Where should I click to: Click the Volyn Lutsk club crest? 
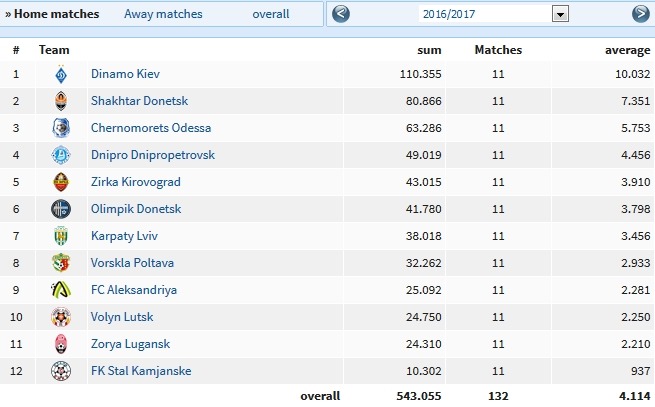point(61,317)
